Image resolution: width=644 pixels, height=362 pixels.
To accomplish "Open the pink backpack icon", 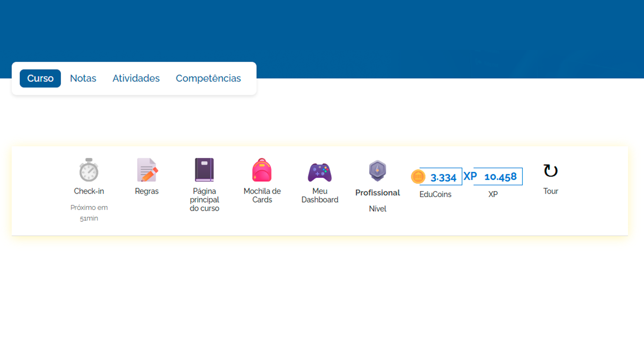I will tap(262, 170).
